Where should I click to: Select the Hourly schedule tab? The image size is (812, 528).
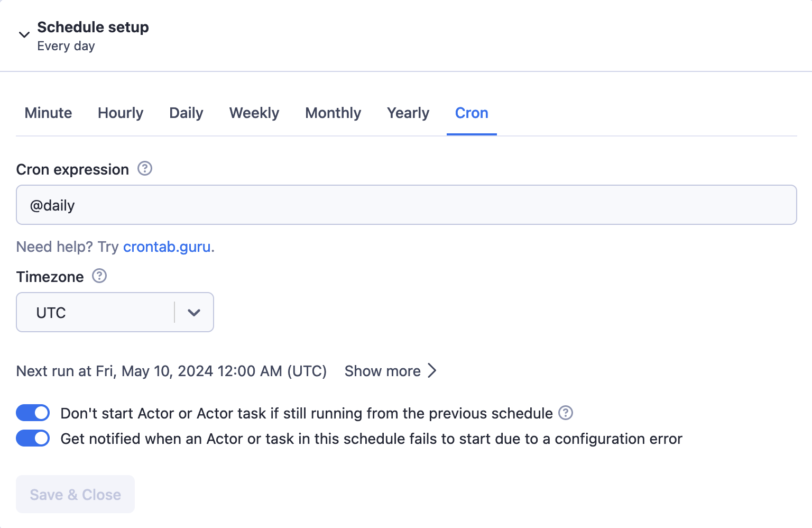click(121, 113)
